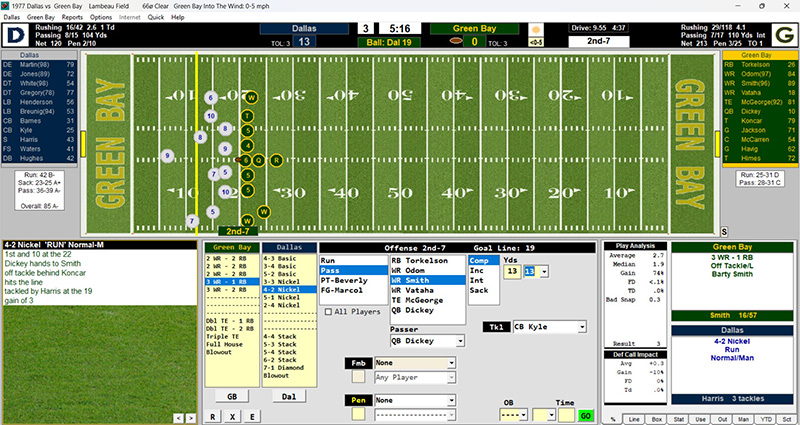Select 'Sack' pass result

(483, 290)
